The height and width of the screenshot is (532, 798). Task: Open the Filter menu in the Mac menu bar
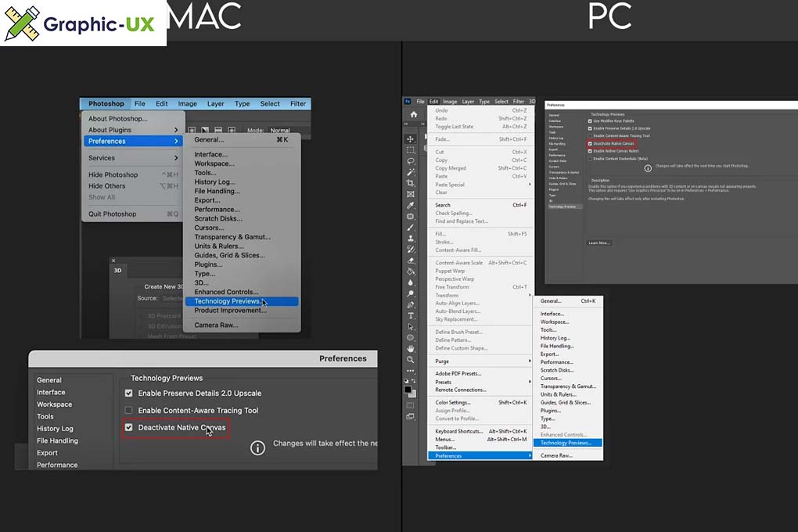coord(298,104)
